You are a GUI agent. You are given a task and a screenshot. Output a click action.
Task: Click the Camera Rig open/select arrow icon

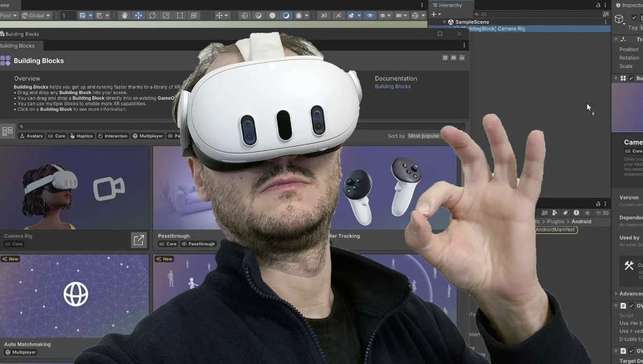coord(138,240)
